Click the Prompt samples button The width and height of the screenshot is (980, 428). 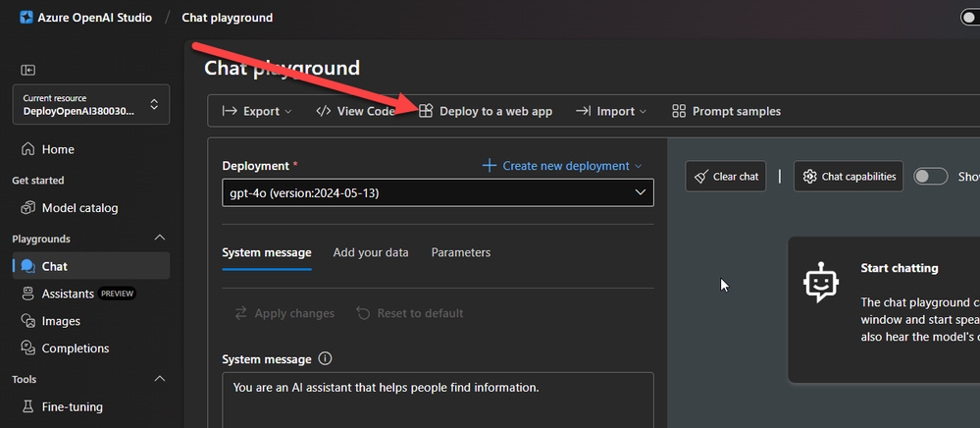726,111
